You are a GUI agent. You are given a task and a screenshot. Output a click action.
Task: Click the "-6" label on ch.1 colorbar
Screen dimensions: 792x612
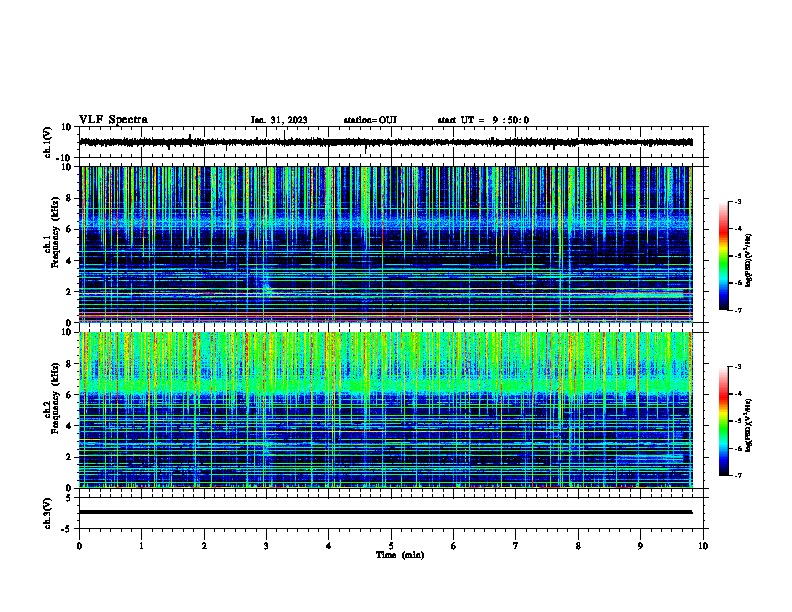tap(737, 283)
